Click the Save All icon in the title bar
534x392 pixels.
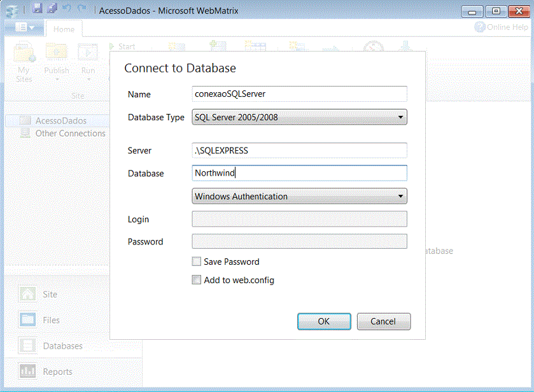pos(52,8)
